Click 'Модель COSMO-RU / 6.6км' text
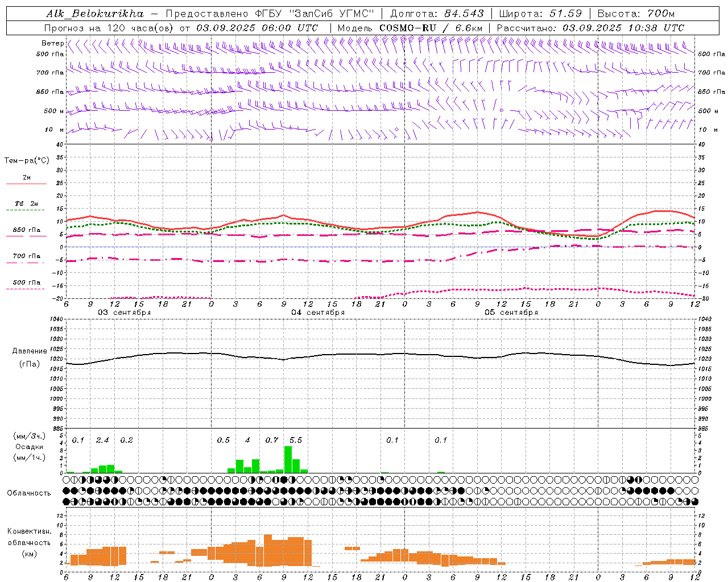The image size is (728, 582). [410, 28]
